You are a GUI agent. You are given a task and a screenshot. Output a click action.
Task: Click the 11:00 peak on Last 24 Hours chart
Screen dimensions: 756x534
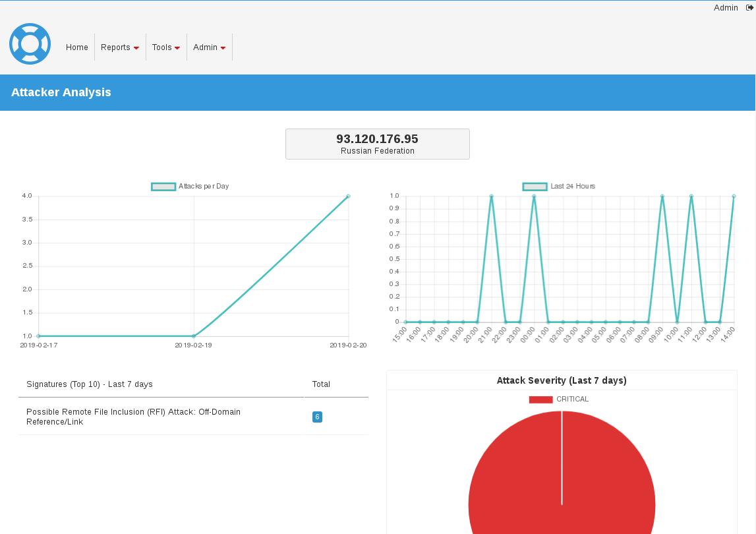click(691, 196)
